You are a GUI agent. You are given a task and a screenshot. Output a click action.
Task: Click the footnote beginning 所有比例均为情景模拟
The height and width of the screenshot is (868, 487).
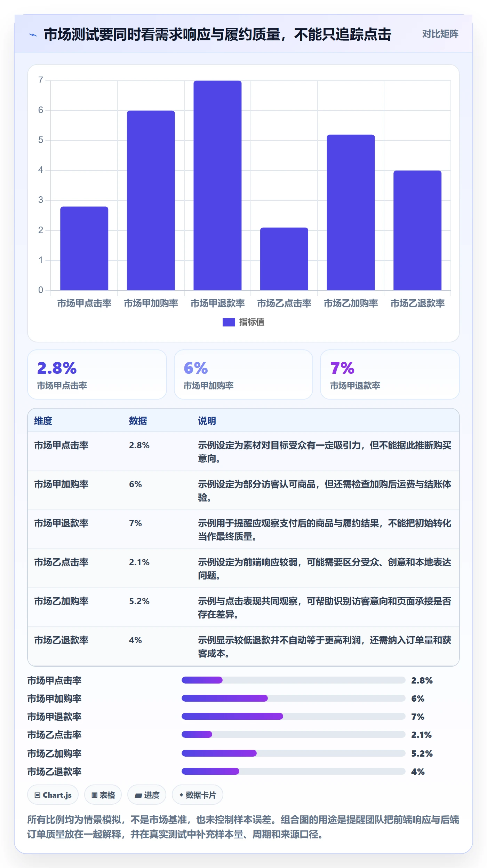pyautogui.click(x=243, y=827)
